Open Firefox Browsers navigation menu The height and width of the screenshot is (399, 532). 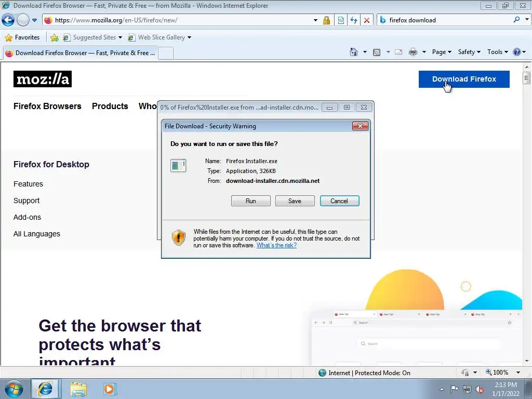pyautogui.click(x=47, y=106)
